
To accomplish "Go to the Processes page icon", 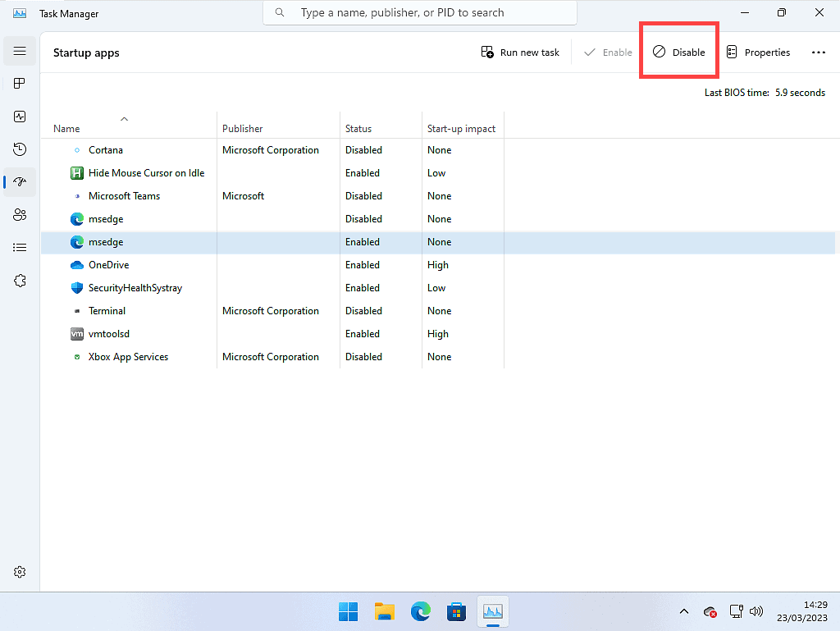I will [x=20, y=84].
